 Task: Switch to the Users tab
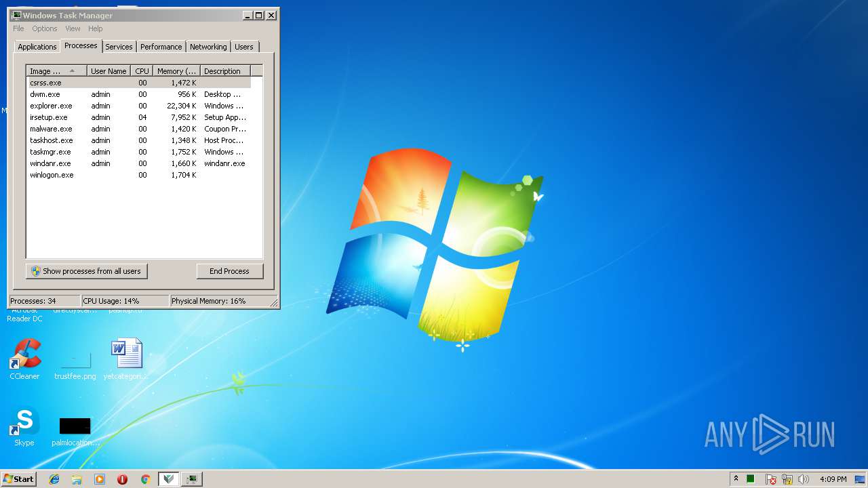point(244,47)
